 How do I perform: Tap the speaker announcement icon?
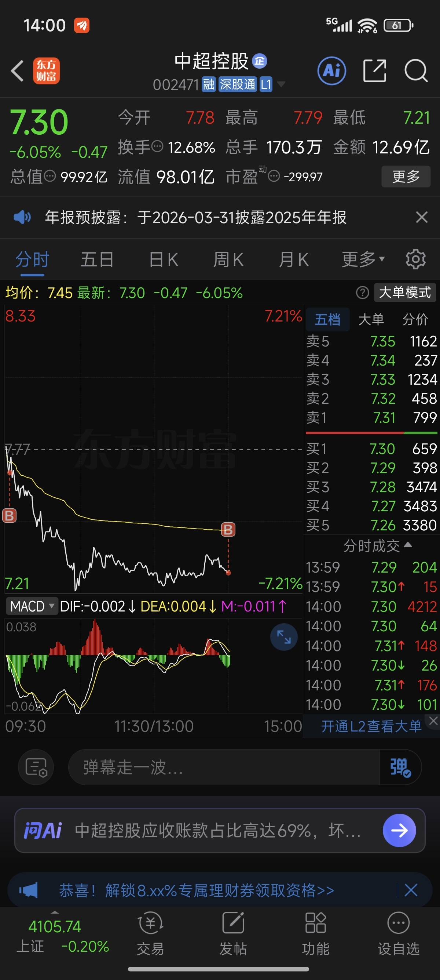22,217
